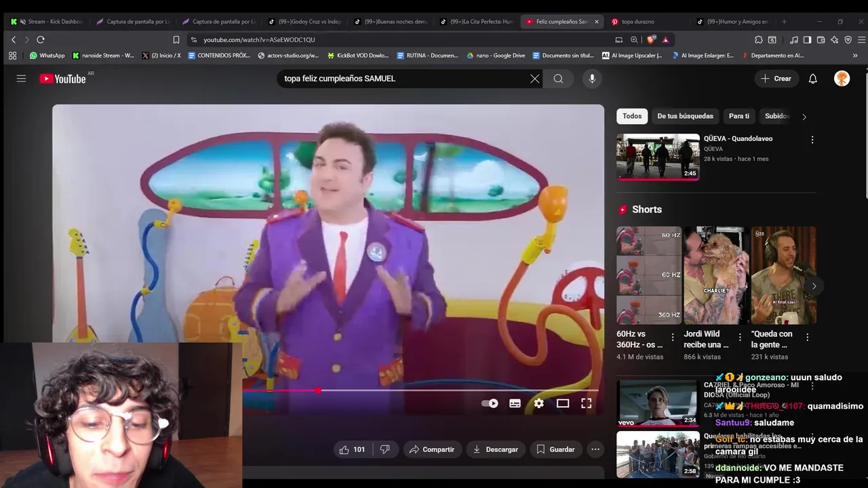Image resolution: width=868 pixels, height=488 pixels.
Task: Open site info icon in address bar
Action: tap(194, 40)
